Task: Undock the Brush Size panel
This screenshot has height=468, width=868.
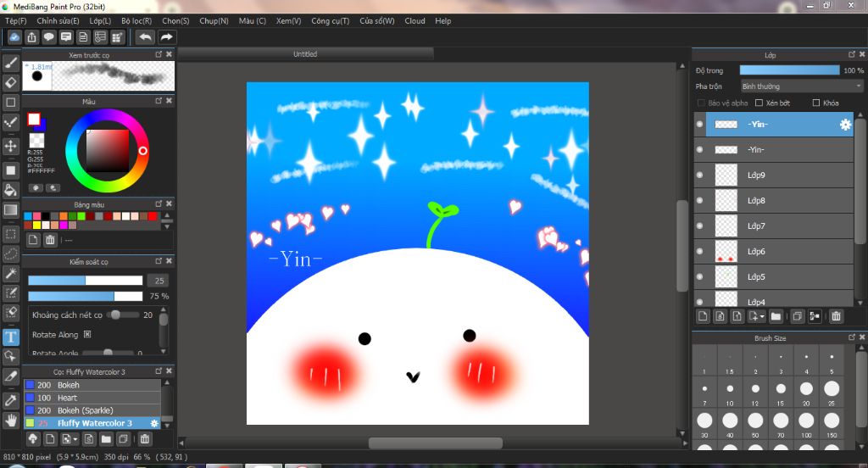Action: pos(851,337)
